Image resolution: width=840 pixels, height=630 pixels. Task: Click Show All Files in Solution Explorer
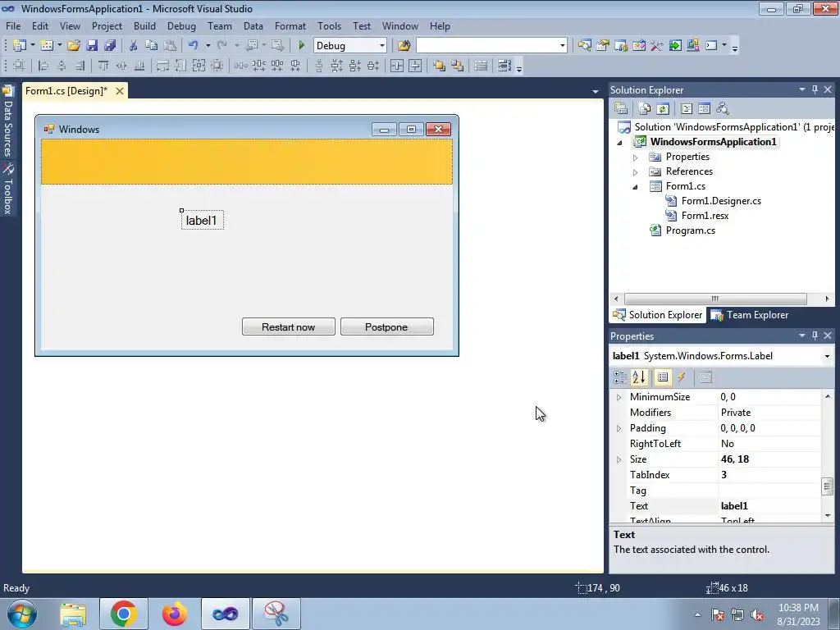(x=645, y=109)
